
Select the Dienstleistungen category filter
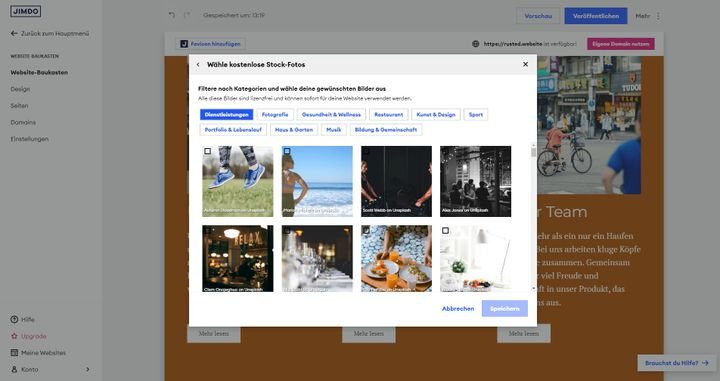[x=226, y=115]
